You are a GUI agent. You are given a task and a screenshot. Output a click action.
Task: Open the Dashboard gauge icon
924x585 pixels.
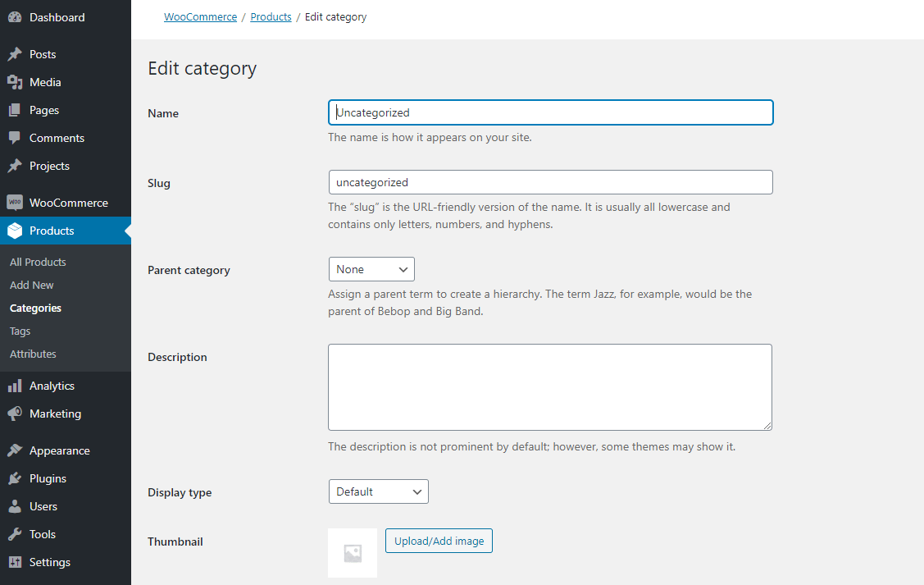click(x=16, y=16)
